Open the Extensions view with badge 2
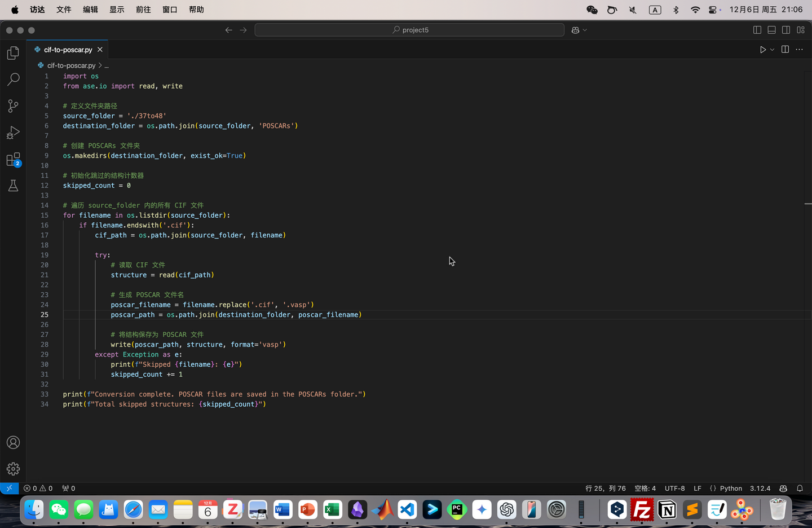Image resolution: width=812 pixels, height=528 pixels. click(x=13, y=160)
